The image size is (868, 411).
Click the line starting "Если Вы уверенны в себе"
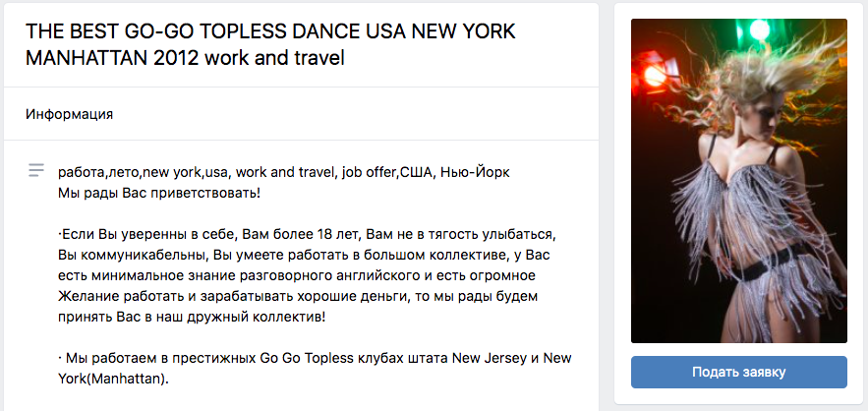tap(307, 234)
